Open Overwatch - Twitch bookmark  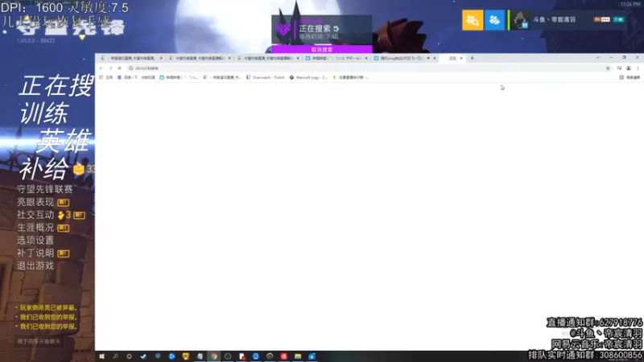(x=266, y=77)
